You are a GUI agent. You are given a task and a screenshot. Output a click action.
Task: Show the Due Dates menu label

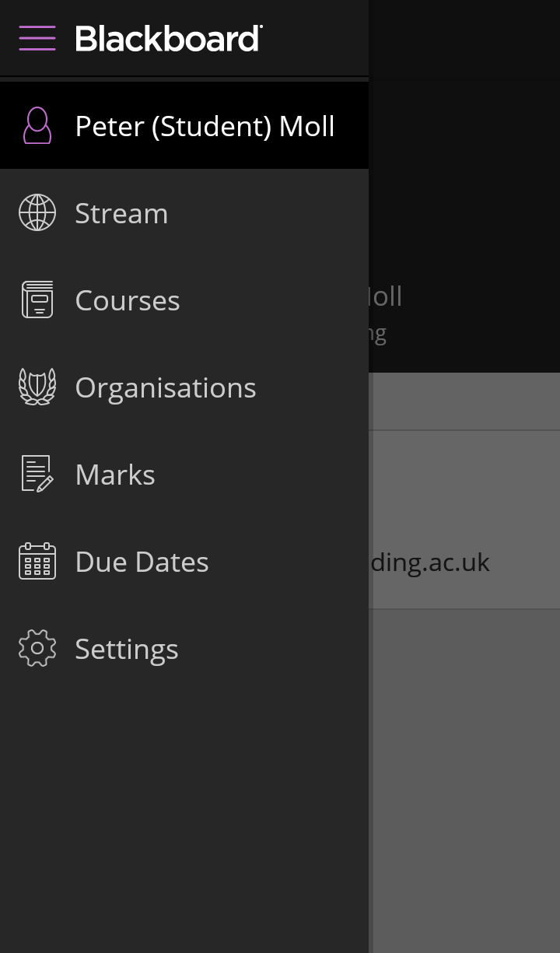pos(142,562)
